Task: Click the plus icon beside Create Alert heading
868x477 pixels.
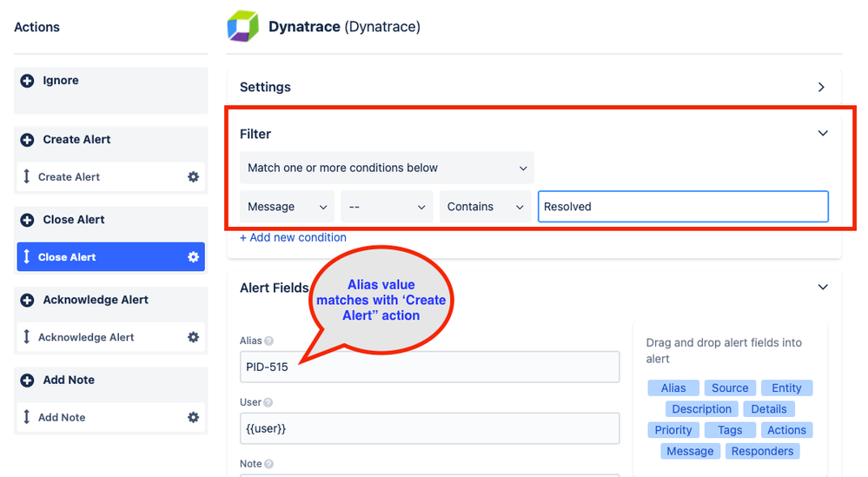Action: click(27, 140)
